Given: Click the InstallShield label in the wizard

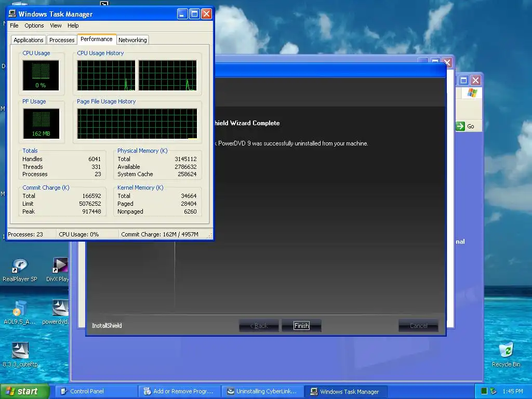Looking at the screenshot, I should coord(107,326).
